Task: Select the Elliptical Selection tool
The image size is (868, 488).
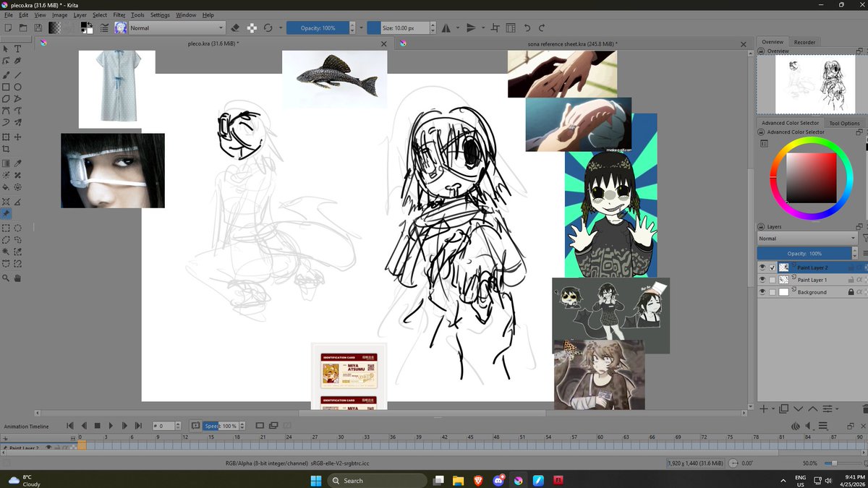Action: pos(17,227)
